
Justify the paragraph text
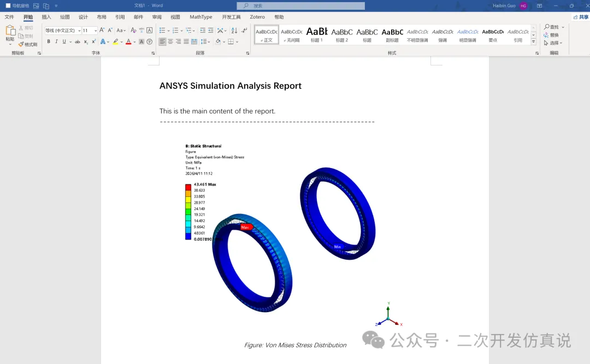[186, 41]
